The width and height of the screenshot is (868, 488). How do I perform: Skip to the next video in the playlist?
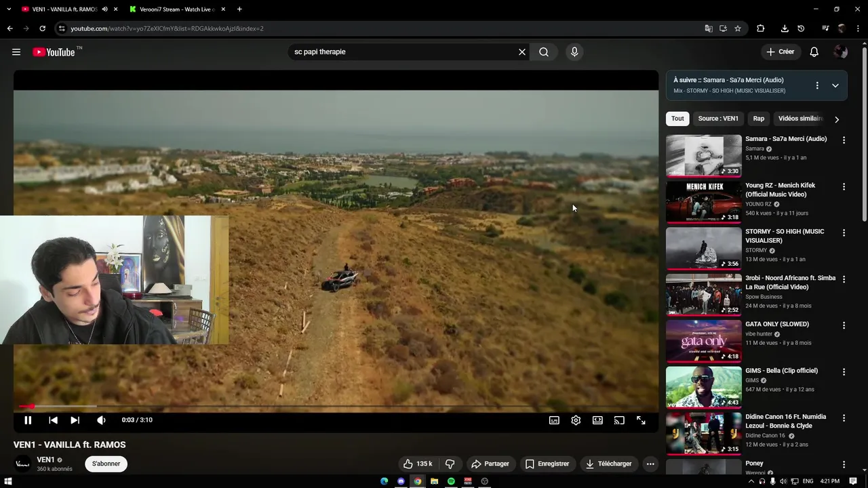pos(75,420)
